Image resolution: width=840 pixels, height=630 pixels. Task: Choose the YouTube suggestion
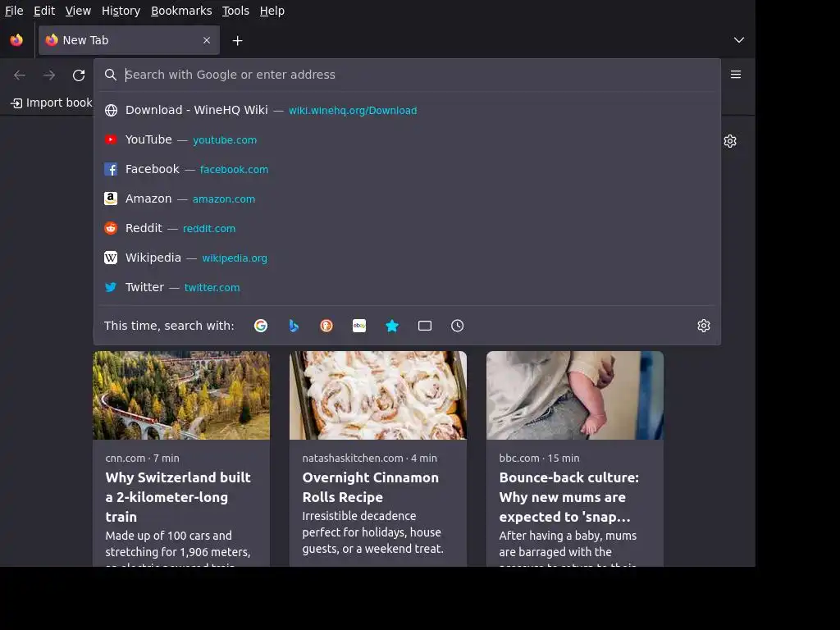[407, 139]
